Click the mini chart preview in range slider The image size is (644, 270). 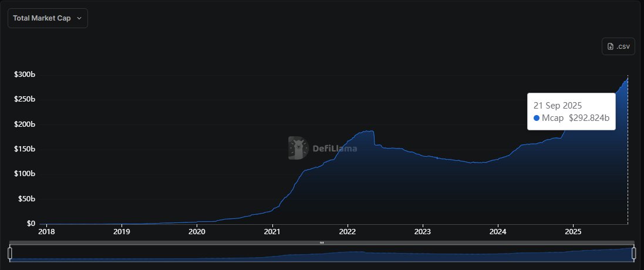tap(322, 254)
